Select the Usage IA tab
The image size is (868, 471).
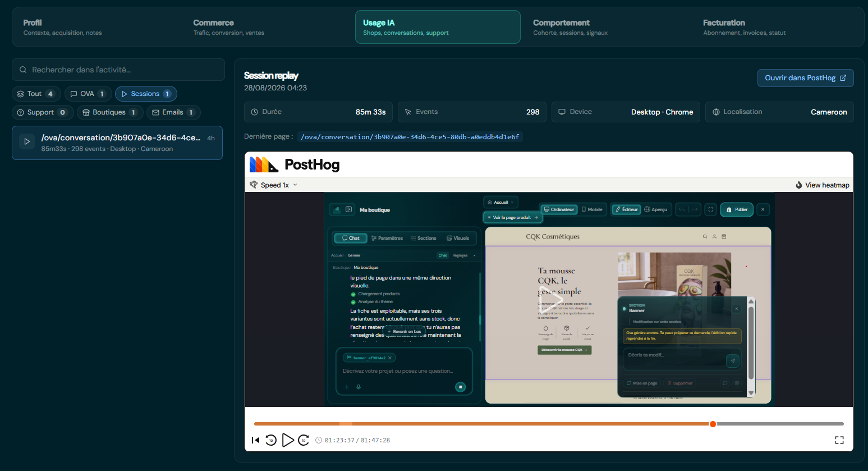tap(438, 27)
